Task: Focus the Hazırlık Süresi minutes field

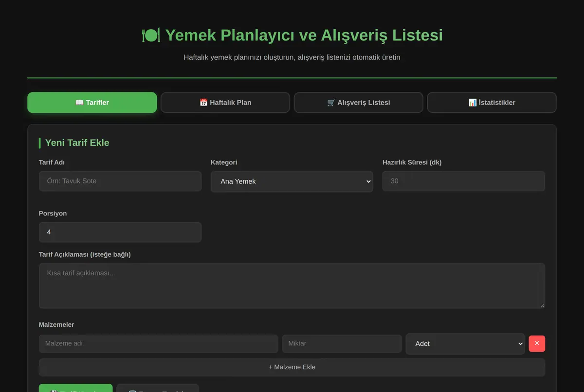Action: click(464, 181)
